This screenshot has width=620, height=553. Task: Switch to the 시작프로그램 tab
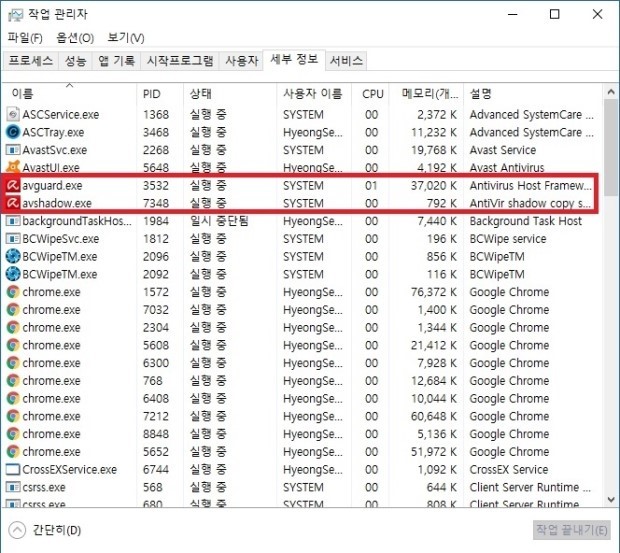pyautogui.click(x=180, y=60)
